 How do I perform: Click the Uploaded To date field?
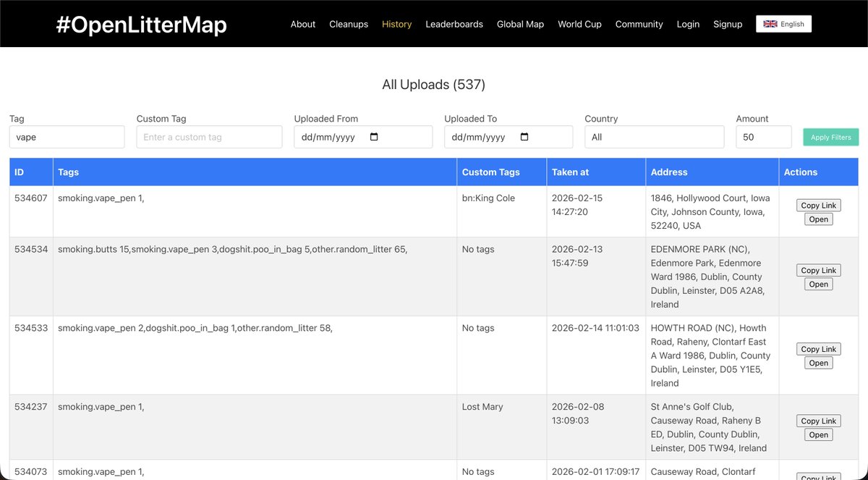coord(509,137)
